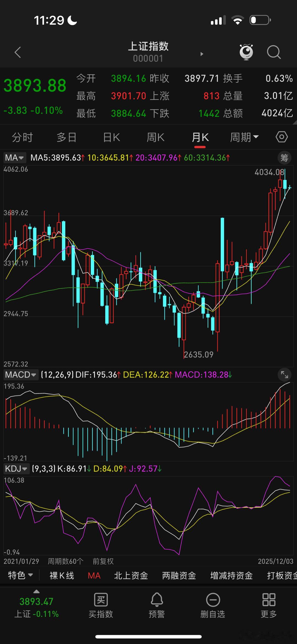Tap the MA 20:3407.96 value
The width and height of the screenshot is (297, 644).
tap(158, 158)
